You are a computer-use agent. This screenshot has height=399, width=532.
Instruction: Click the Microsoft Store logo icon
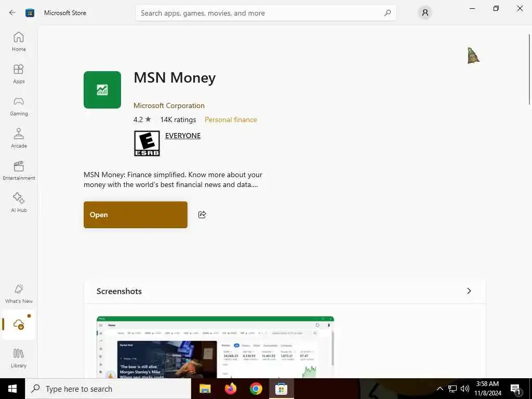(30, 13)
